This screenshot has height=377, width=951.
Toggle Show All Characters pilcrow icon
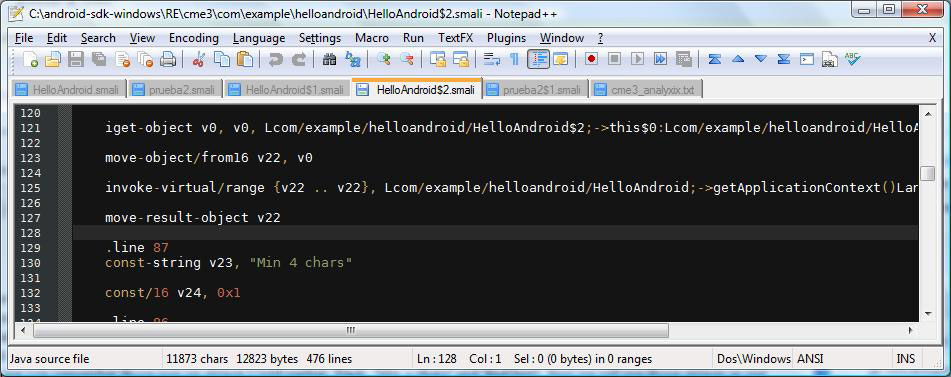pos(514,59)
